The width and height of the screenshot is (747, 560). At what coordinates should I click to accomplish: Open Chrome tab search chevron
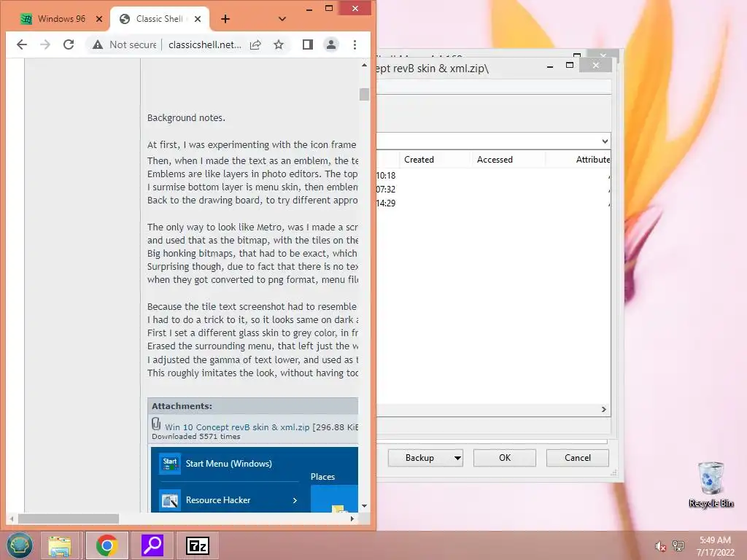[x=282, y=19]
